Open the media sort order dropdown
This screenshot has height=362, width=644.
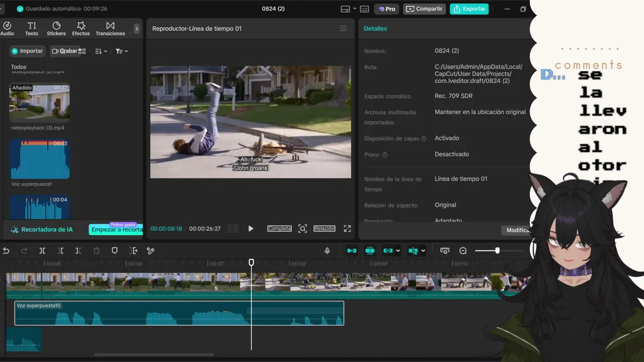[x=101, y=51]
